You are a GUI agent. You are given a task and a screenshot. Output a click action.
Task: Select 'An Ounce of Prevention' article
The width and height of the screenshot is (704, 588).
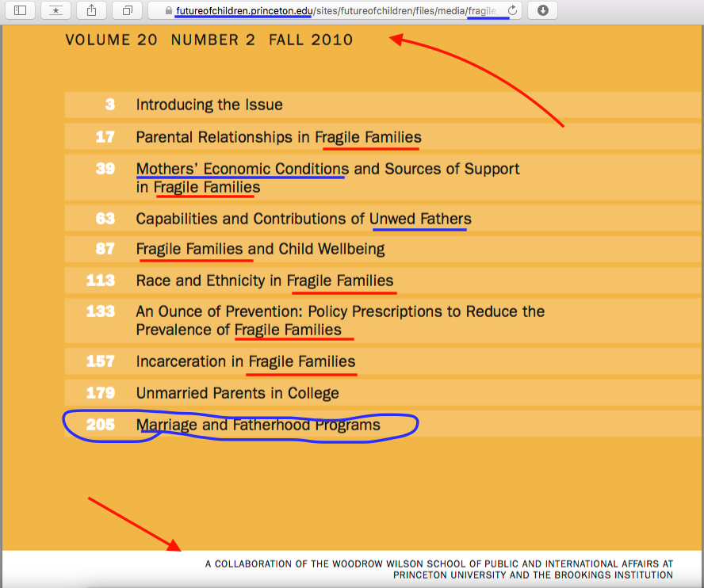340,311
